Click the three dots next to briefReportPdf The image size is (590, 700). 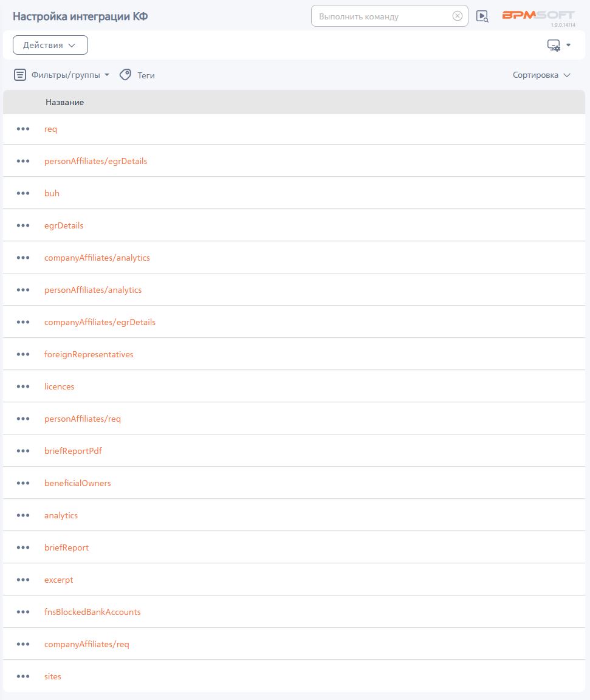coord(23,451)
